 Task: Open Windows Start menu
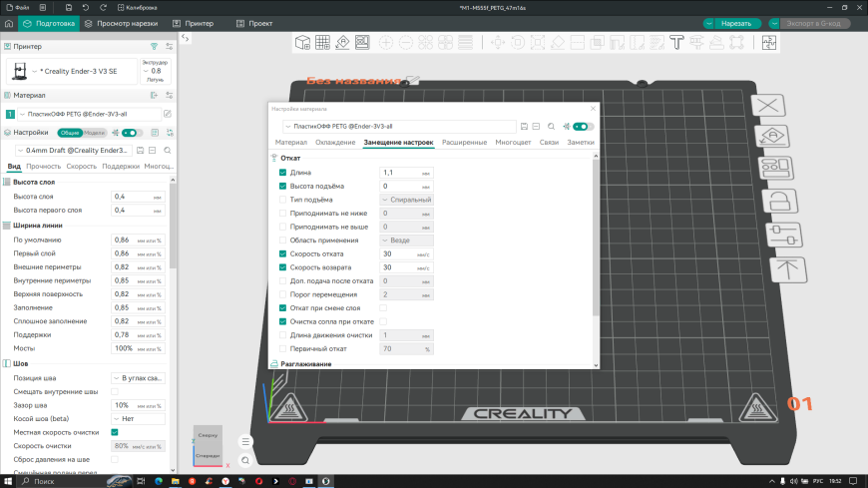[x=8, y=481]
